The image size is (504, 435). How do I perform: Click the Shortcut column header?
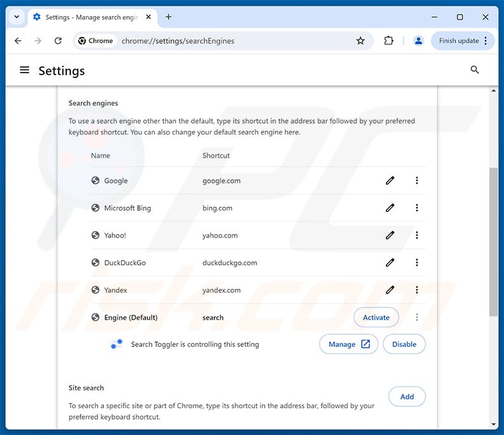[216, 156]
